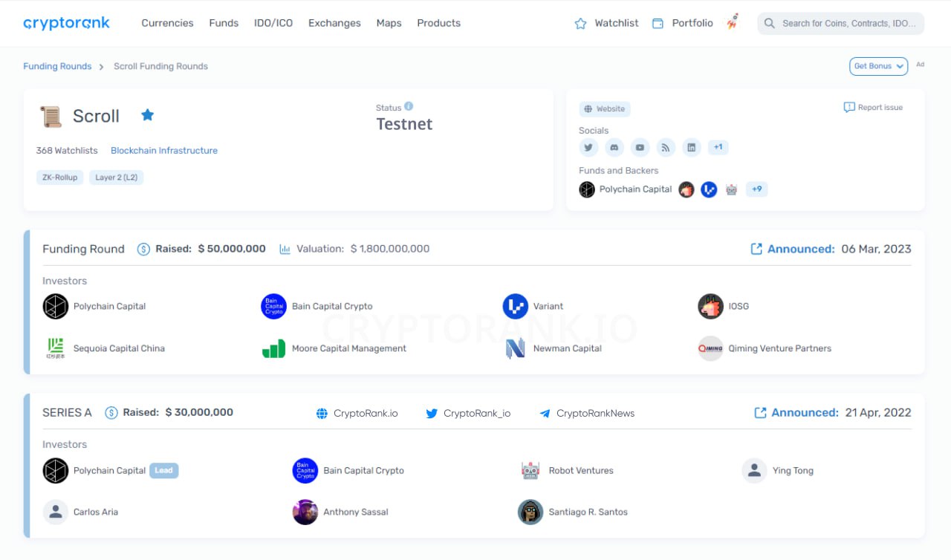Click the "Scroll Funding Rounds" breadcrumb text
This screenshot has height=560, width=951.
[x=160, y=66]
